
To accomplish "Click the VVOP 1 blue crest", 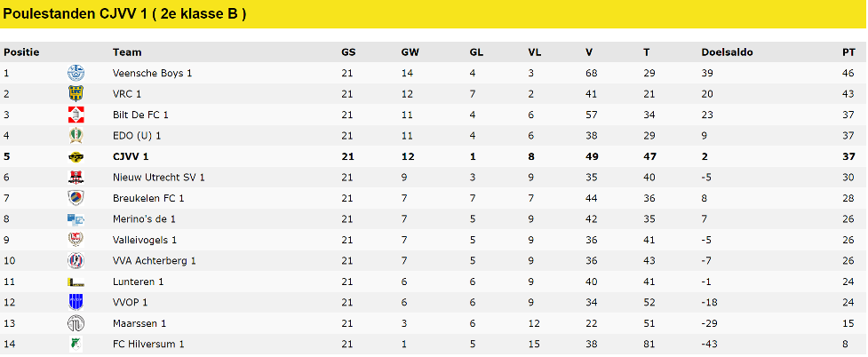I will (76, 302).
